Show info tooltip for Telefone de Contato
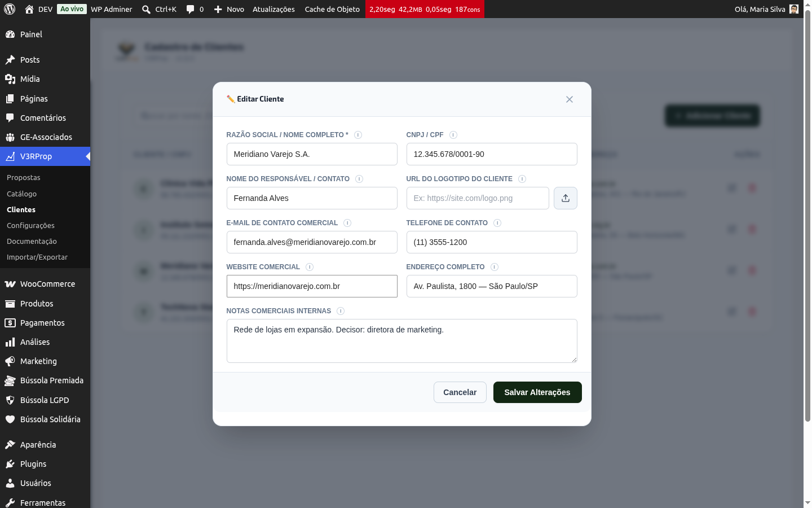Viewport: 812px width, 508px height. click(x=497, y=223)
